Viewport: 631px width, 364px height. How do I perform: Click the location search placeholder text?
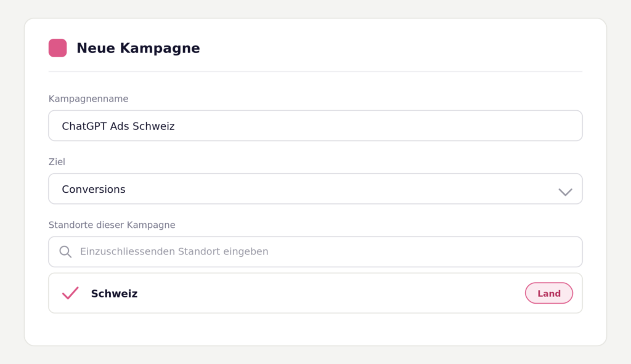[x=174, y=252]
